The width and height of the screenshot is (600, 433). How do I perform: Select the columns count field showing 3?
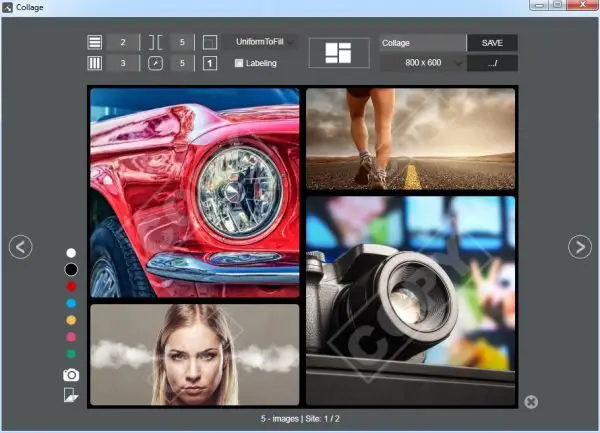123,63
